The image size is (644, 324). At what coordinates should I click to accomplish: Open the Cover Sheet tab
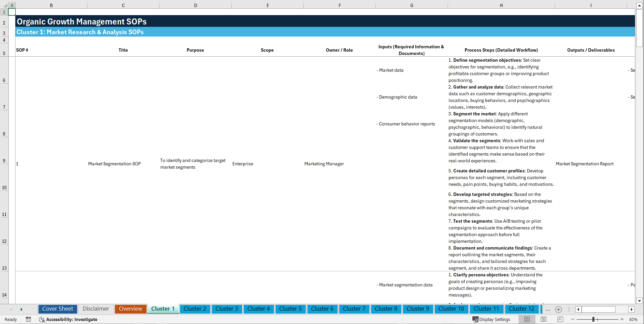[x=57, y=309]
